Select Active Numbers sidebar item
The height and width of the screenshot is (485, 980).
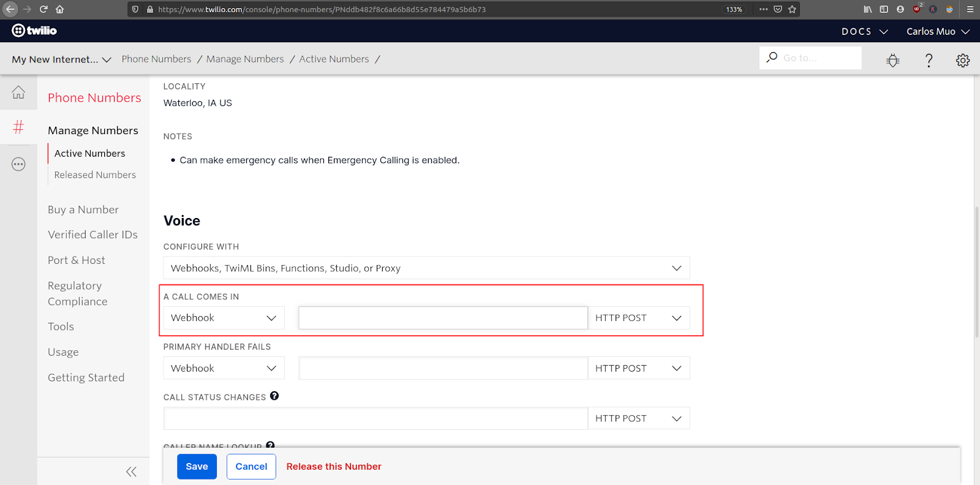[x=89, y=153]
